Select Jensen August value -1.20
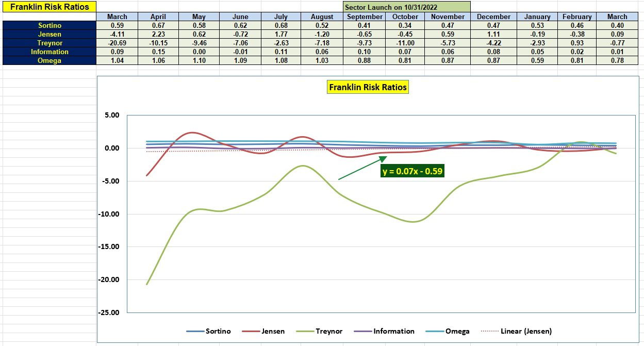This screenshot has height=346, width=644. (322, 34)
